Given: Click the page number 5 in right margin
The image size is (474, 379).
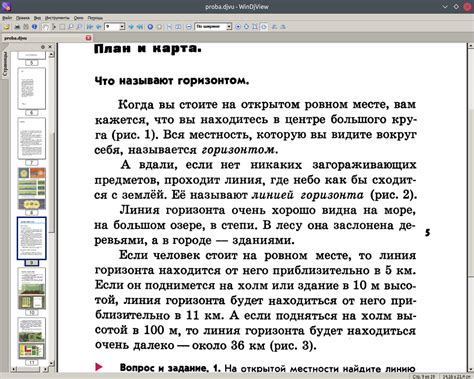Looking at the screenshot, I should (x=428, y=232).
